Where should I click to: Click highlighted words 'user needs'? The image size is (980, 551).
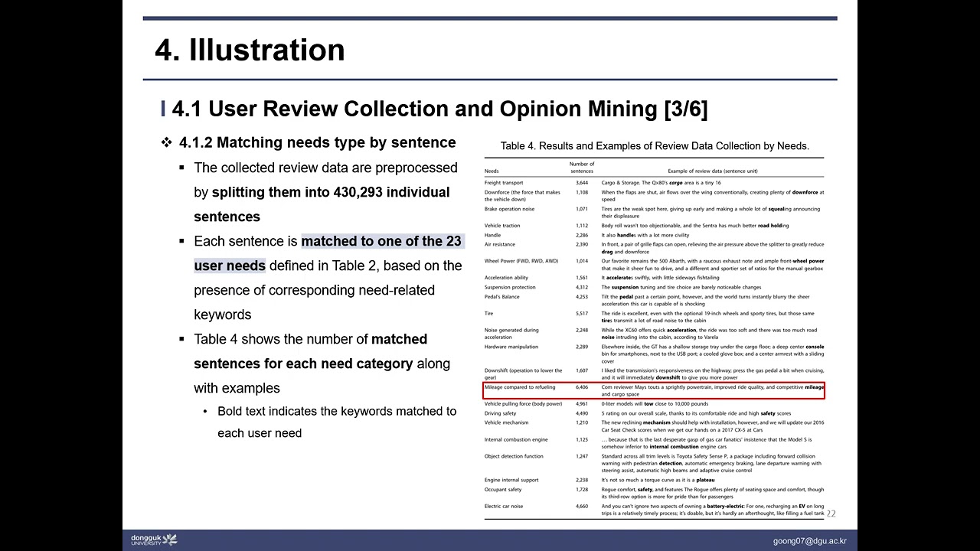pos(230,266)
